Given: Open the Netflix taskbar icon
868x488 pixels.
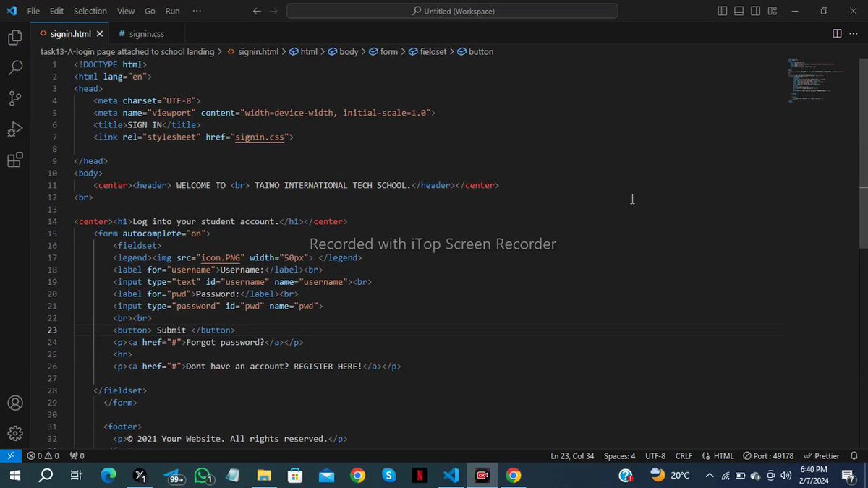Looking at the screenshot, I should pyautogui.click(x=420, y=476).
